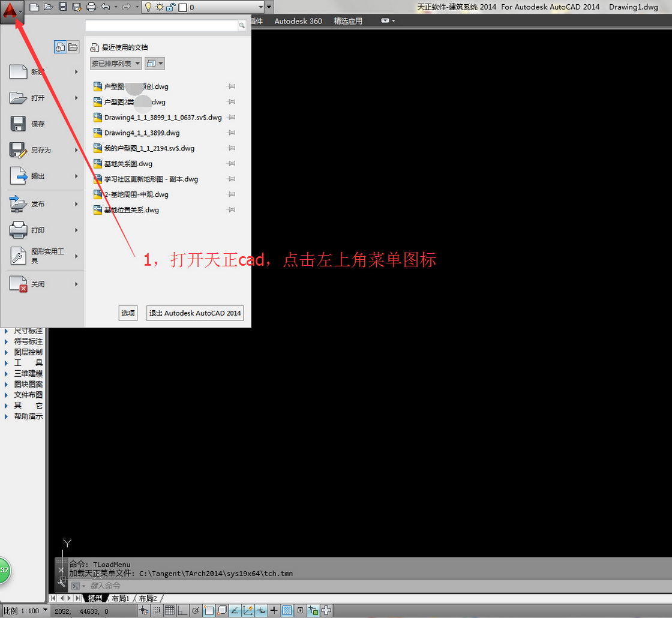This screenshot has width=672, height=618.
Task: Toggle Quick Properties in status bar
Action: click(x=300, y=610)
